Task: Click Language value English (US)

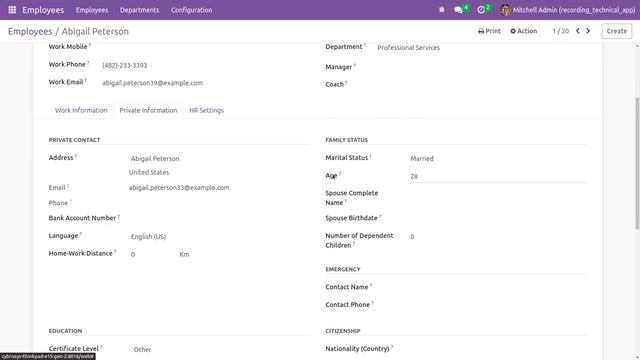Action: (x=149, y=237)
